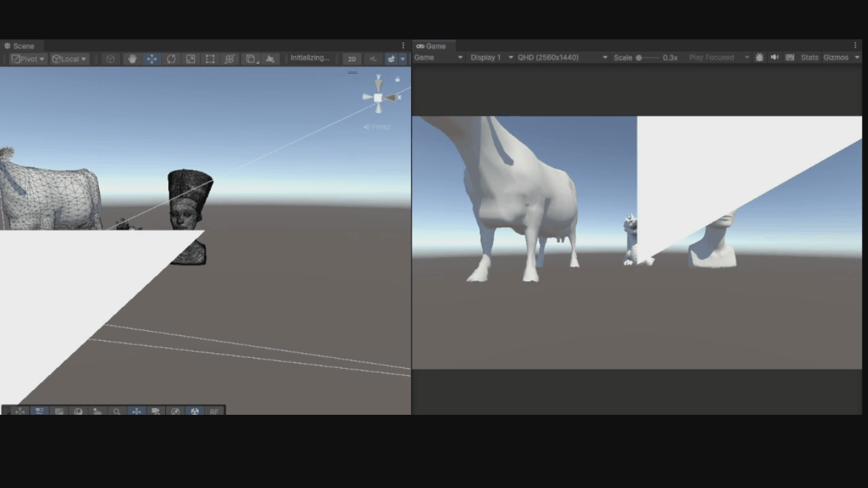Select the Move tool in Scene toolbar
The height and width of the screenshot is (488, 868).
(151, 59)
